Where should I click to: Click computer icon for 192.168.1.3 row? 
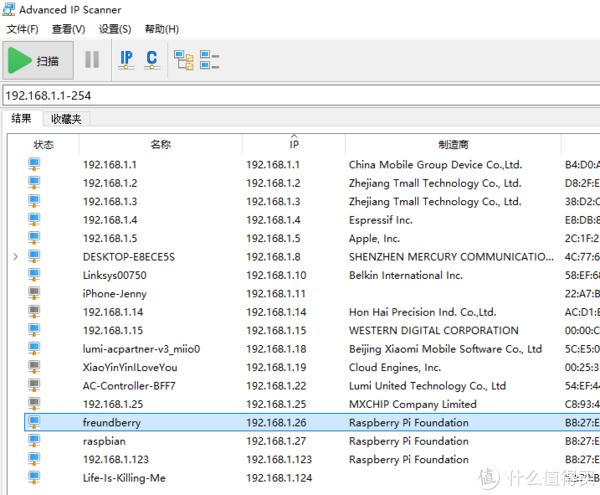[x=34, y=201]
